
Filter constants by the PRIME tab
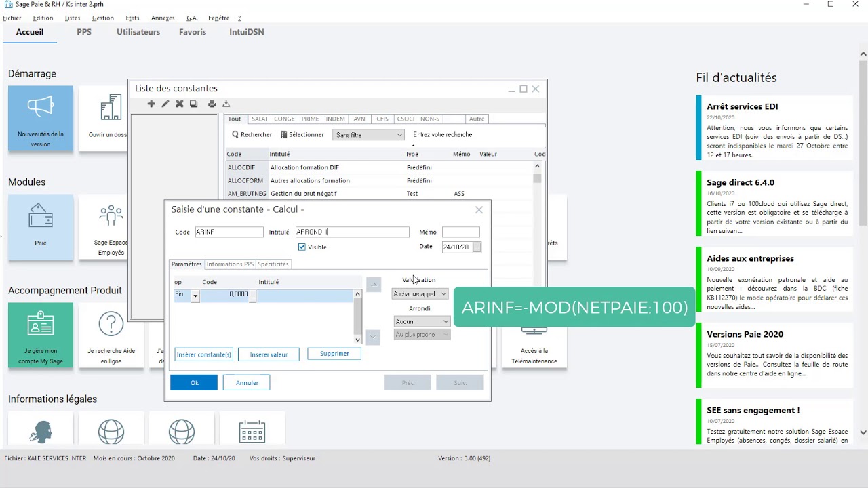point(310,119)
